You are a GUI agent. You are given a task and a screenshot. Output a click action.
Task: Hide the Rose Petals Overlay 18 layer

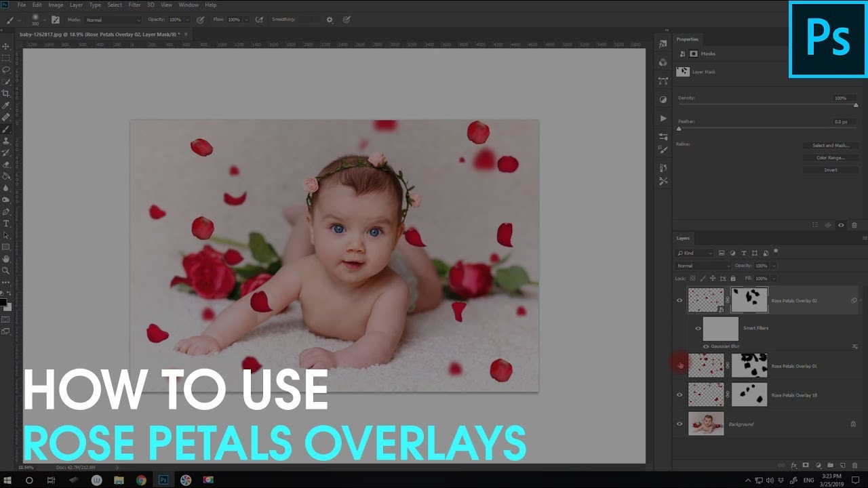(x=679, y=394)
